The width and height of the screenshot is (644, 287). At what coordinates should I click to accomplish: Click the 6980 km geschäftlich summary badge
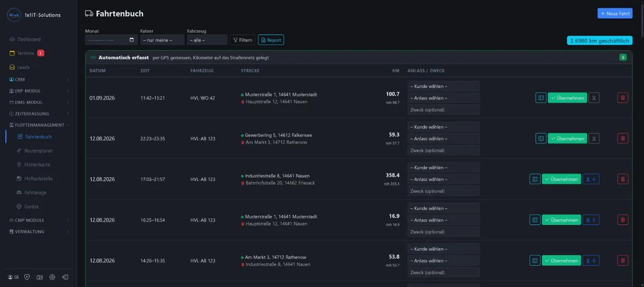[599, 40]
